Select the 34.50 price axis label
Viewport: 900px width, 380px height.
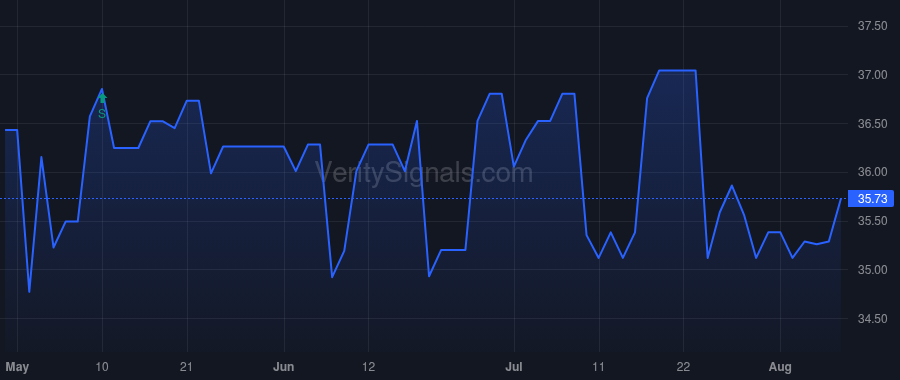coord(872,319)
